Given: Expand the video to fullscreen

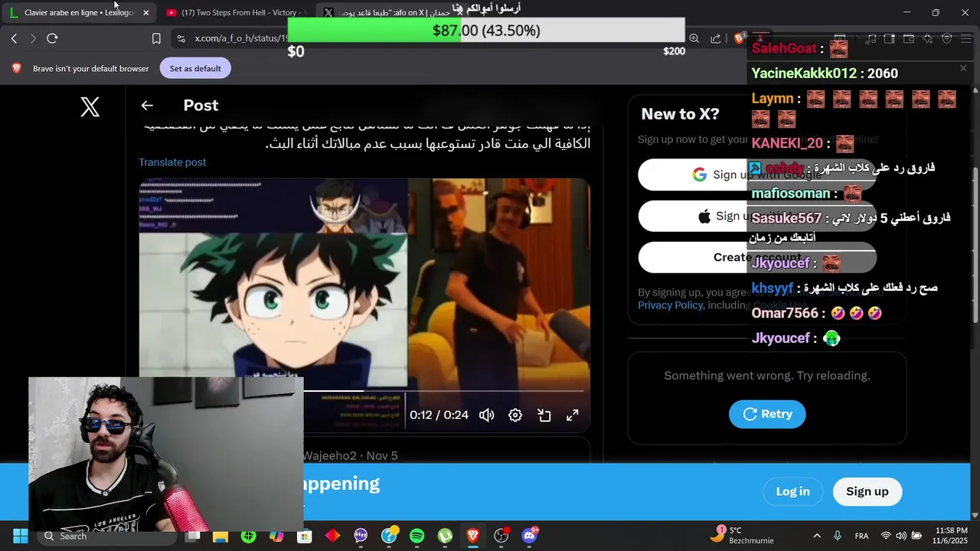Looking at the screenshot, I should (x=572, y=415).
